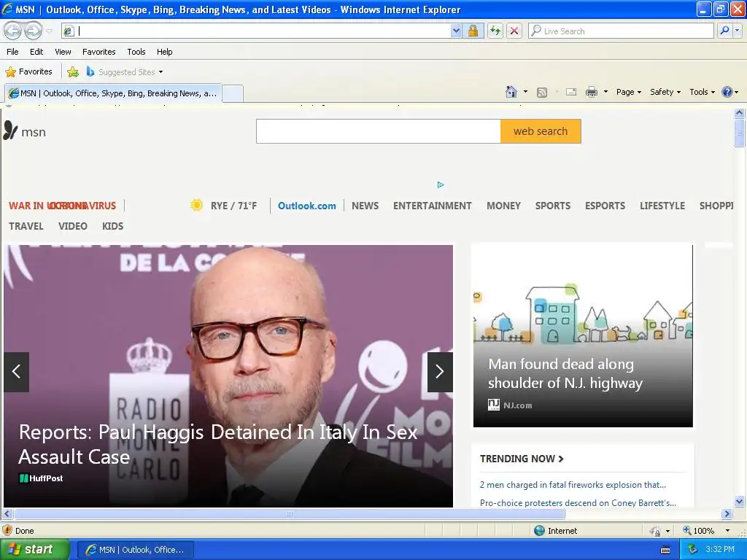Image resolution: width=747 pixels, height=560 pixels.
Task: Click the orange web search button
Action: coord(541,131)
